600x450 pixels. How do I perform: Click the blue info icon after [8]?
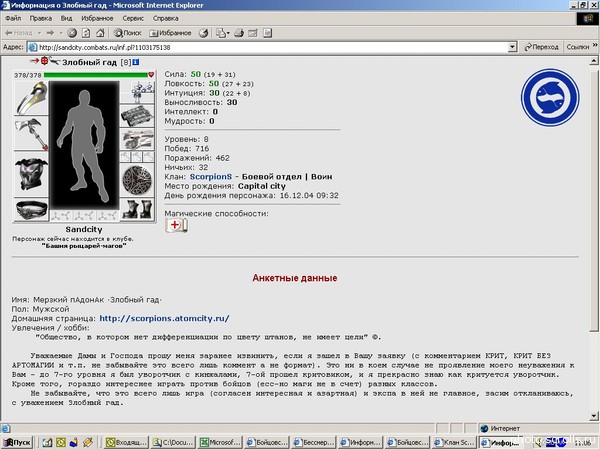[136, 62]
